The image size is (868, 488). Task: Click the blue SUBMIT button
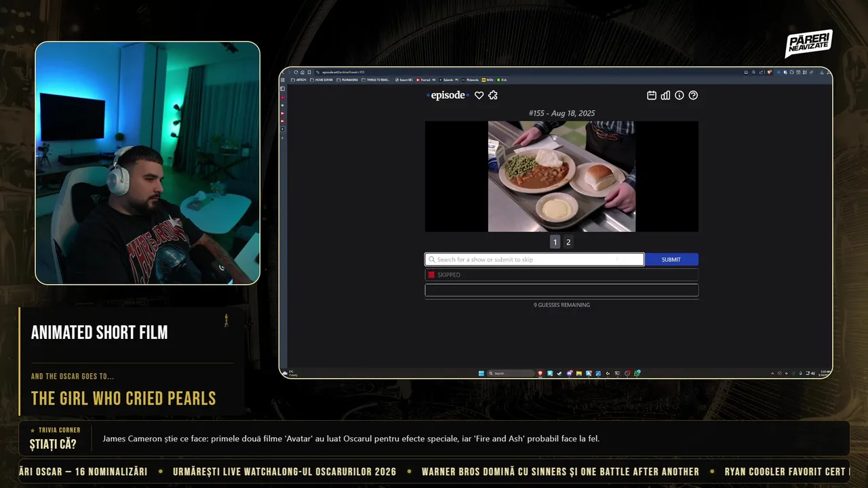point(671,260)
